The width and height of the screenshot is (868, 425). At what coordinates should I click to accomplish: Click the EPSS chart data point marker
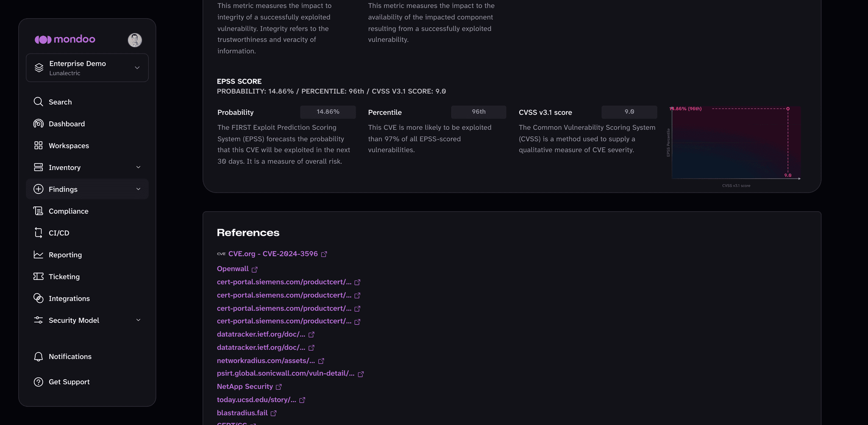[788, 109]
